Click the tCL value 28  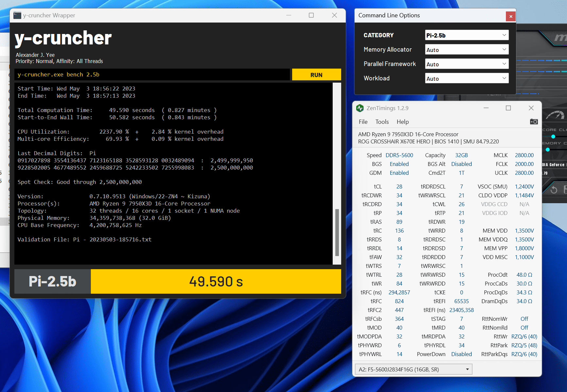point(399,187)
